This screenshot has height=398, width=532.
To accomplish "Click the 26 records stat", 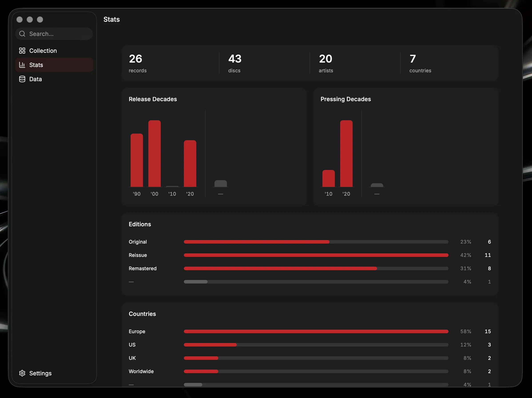I will (x=138, y=63).
